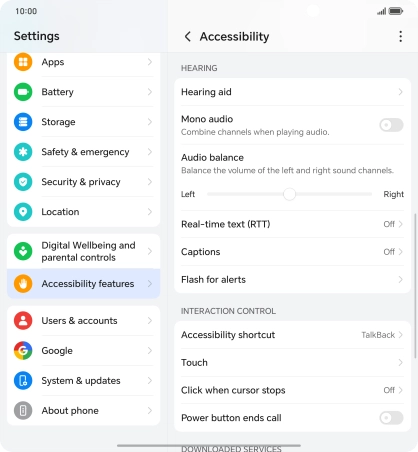
Task: Click the right pane scrollbar
Action: pos(415,285)
